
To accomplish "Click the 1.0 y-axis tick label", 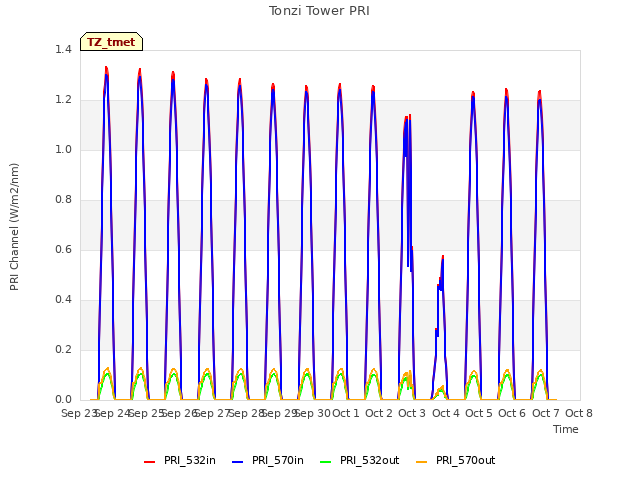I will 63,149.
